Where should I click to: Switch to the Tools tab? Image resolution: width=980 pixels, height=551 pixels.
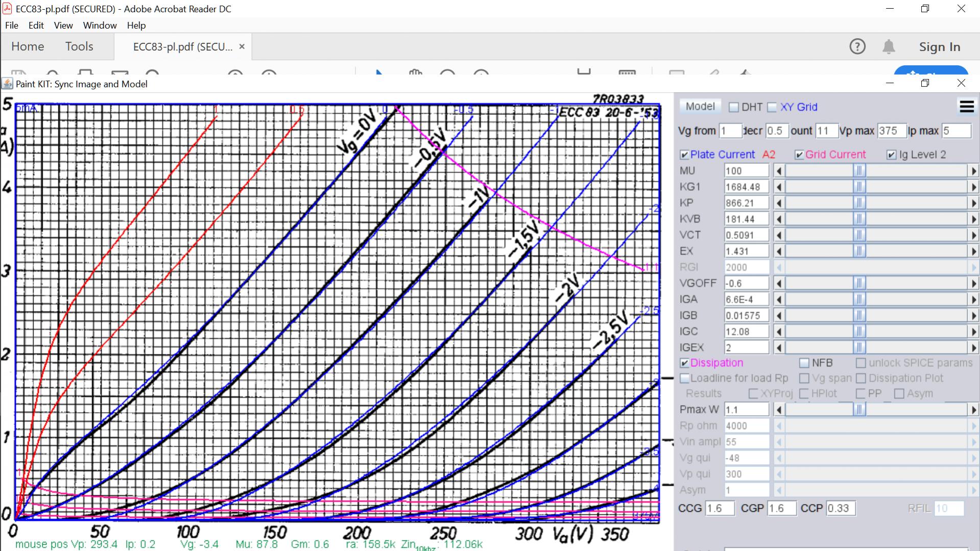(x=79, y=46)
